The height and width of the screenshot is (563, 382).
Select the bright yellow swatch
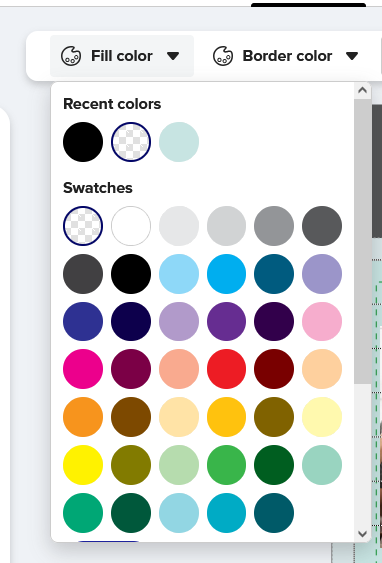83,465
